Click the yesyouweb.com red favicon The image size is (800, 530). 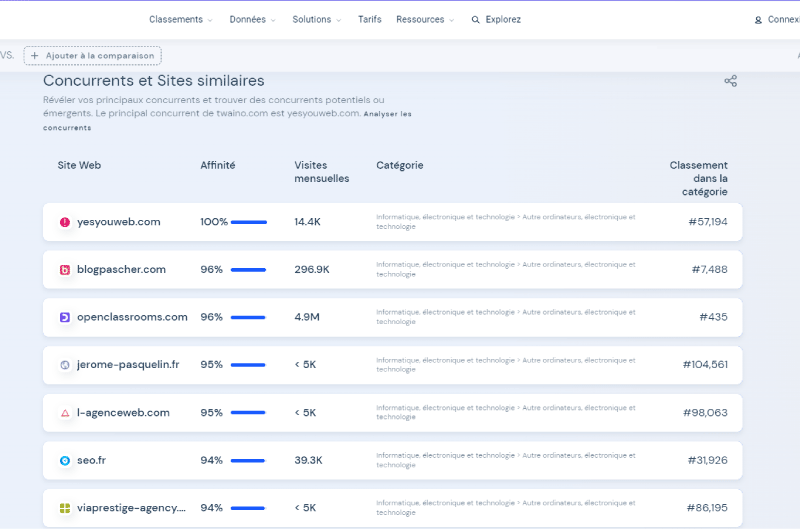65,222
